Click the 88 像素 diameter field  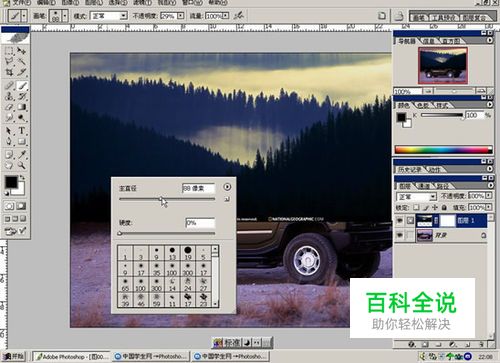[x=198, y=188]
